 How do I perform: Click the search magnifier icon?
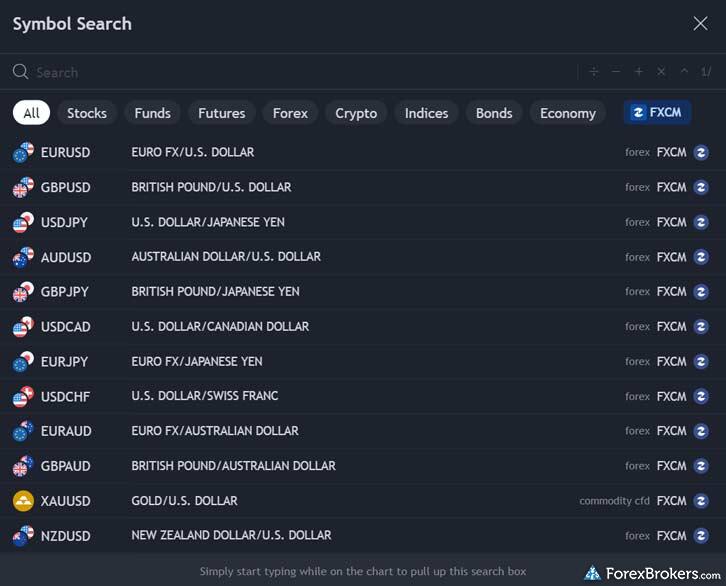20,72
